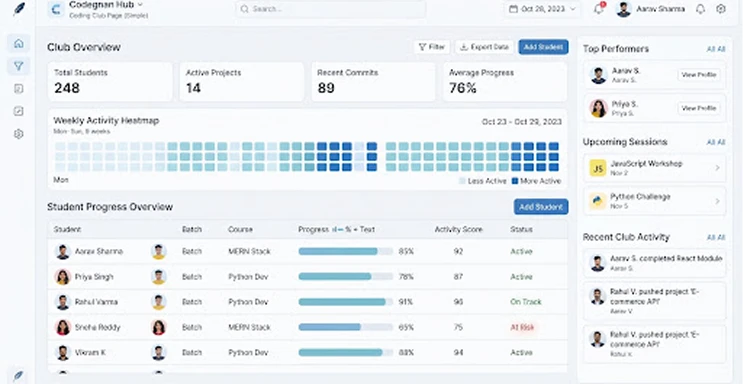Click Aarav Sharma's student avatar in table
The width and height of the screenshot is (743, 384).
(x=63, y=252)
